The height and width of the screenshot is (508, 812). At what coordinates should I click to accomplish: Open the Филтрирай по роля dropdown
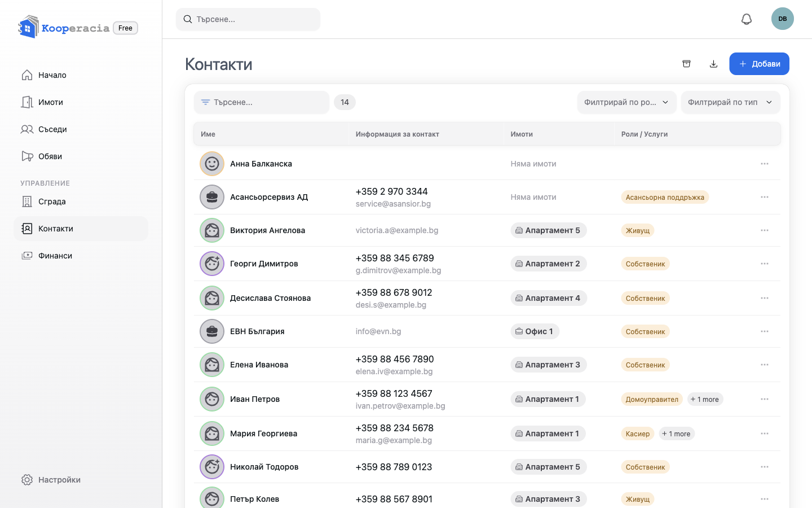626,102
